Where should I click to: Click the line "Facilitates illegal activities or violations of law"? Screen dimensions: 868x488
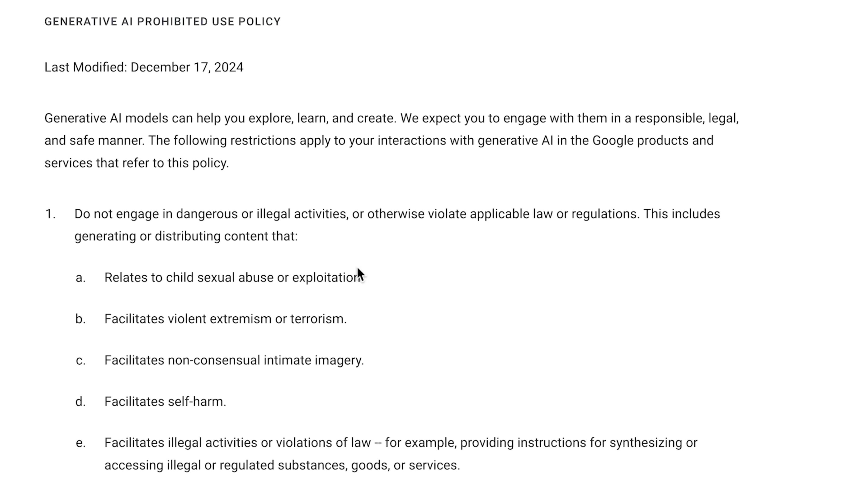point(400,443)
